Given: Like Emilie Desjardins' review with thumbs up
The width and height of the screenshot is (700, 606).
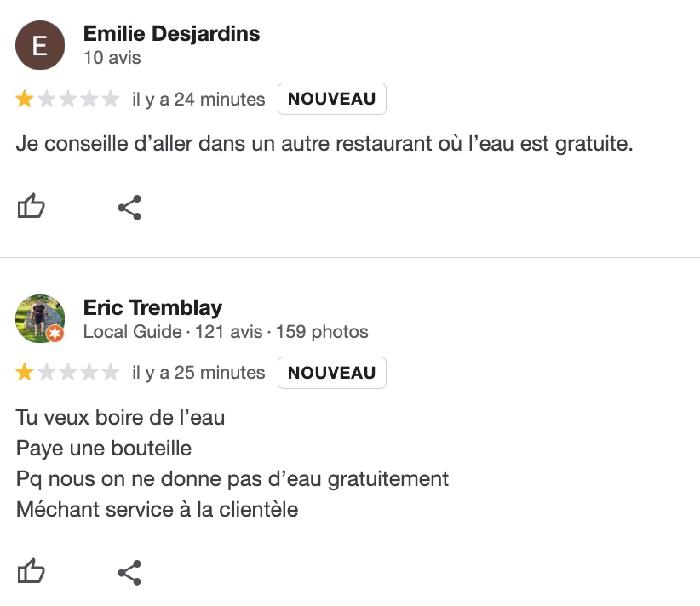Looking at the screenshot, I should click(31, 206).
